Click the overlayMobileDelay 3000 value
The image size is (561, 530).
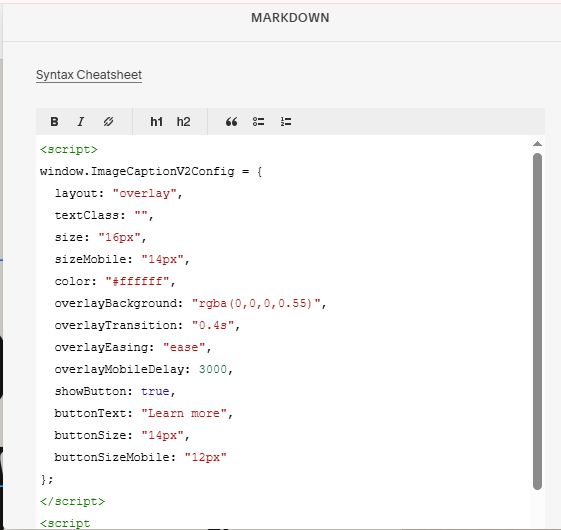coord(213,369)
